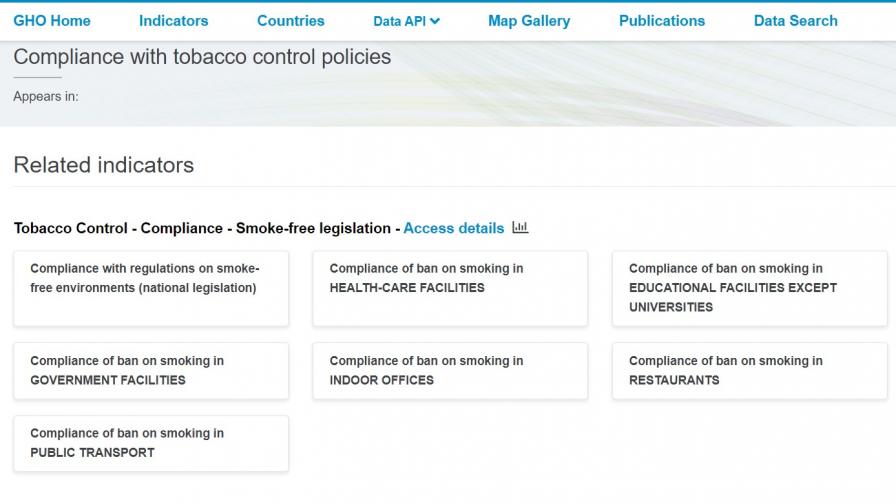Select the PUBLIC TRANSPORT compliance card
The width and height of the screenshot is (896, 504).
point(151,443)
